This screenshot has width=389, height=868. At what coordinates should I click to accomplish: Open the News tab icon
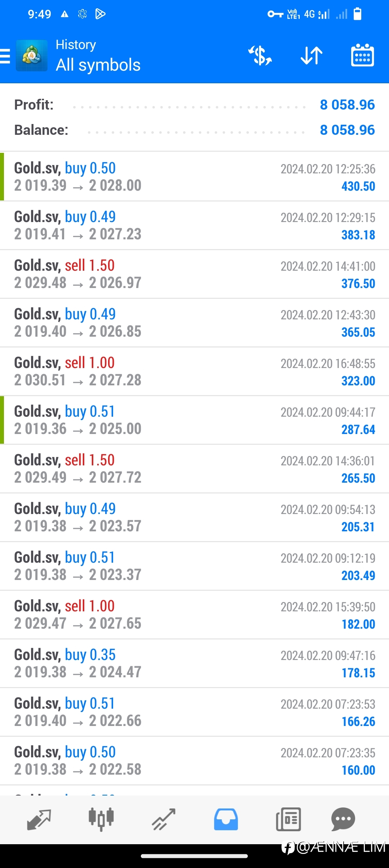click(289, 819)
